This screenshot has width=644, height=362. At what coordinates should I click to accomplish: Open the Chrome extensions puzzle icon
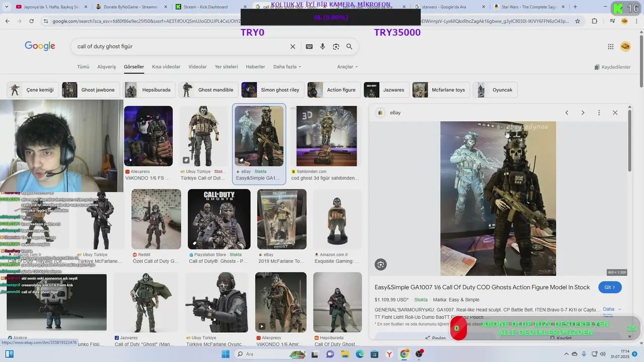595,21
